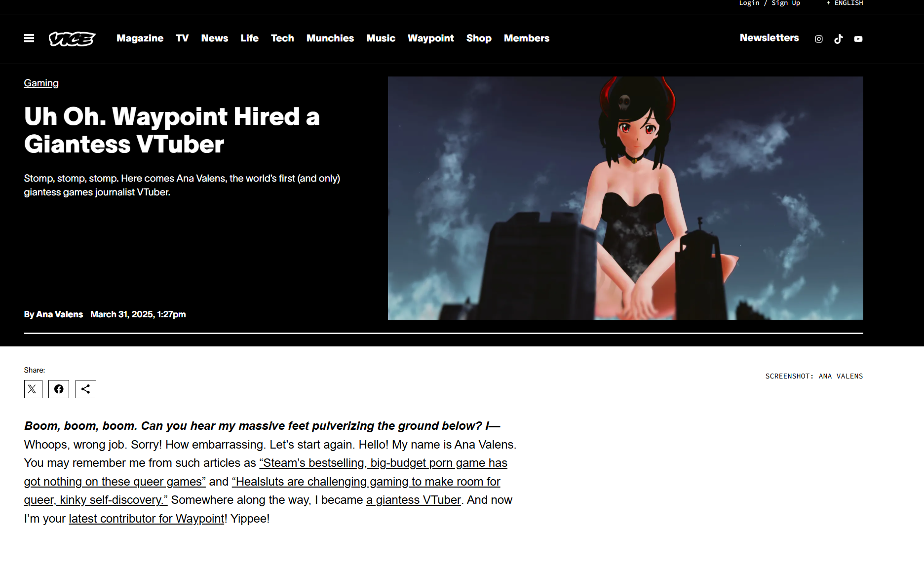Click the VICE logo

(72, 38)
